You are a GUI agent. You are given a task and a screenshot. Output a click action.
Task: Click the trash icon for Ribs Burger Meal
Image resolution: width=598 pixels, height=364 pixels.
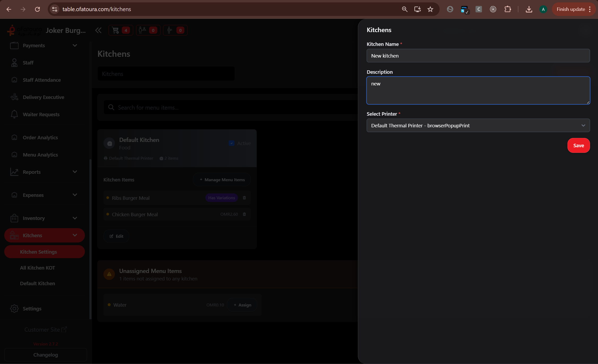244,198
